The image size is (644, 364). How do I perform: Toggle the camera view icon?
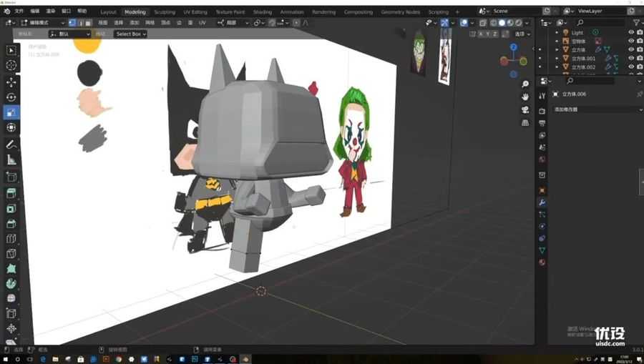[525, 109]
